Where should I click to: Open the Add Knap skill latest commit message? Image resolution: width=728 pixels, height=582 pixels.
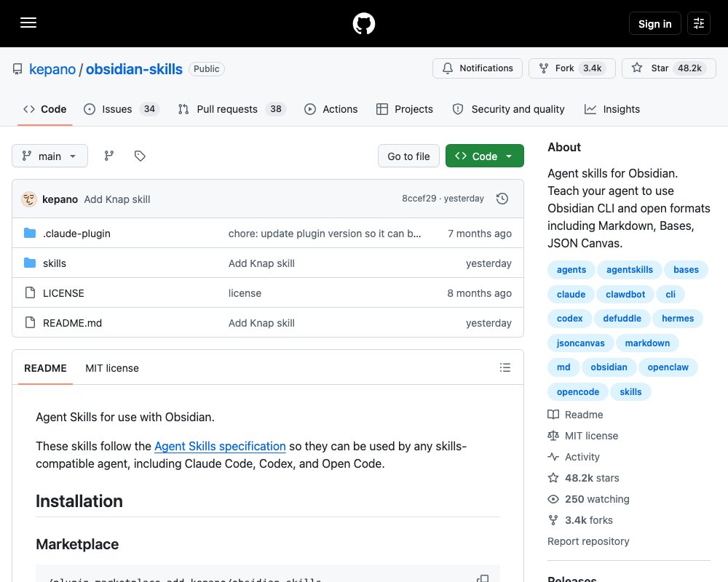coord(117,199)
